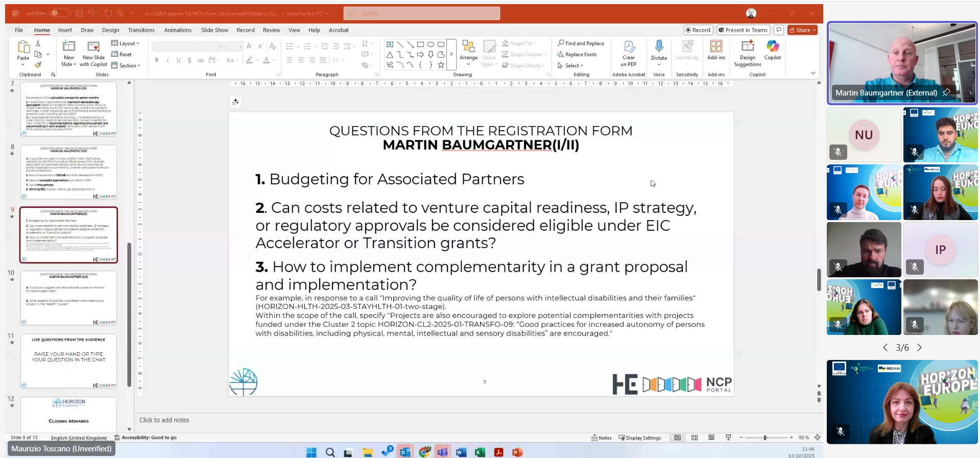Toggle Bold formatting

tap(157, 60)
